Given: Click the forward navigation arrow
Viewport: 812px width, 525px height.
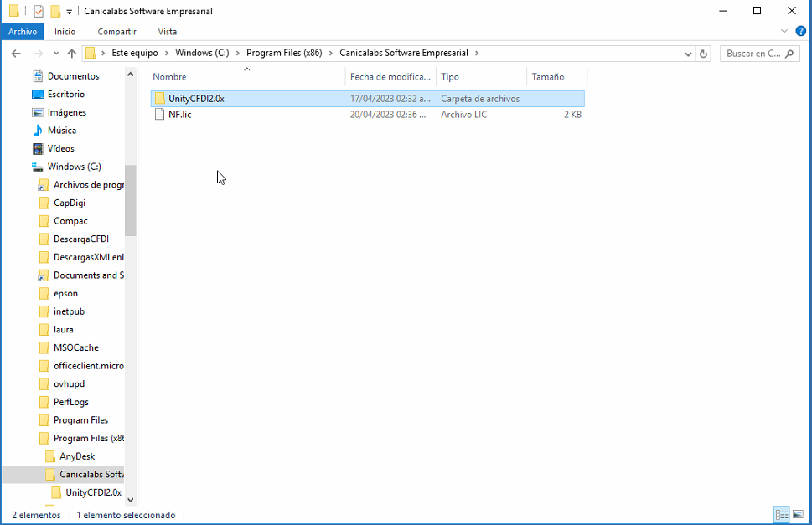Looking at the screenshot, I should click(x=38, y=54).
